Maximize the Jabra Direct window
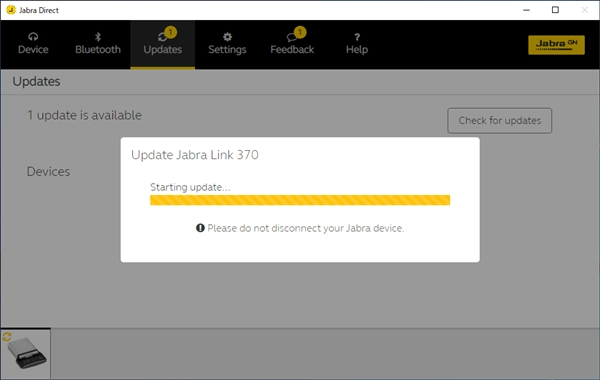This screenshot has height=380, width=600. pyautogui.click(x=555, y=10)
